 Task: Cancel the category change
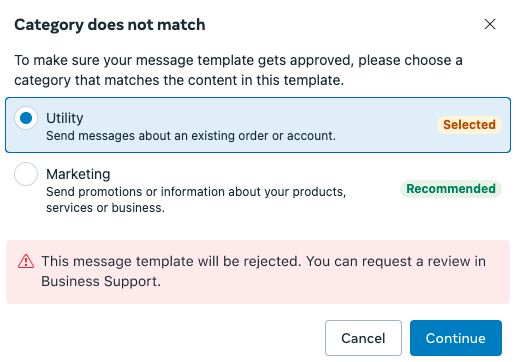coord(363,338)
